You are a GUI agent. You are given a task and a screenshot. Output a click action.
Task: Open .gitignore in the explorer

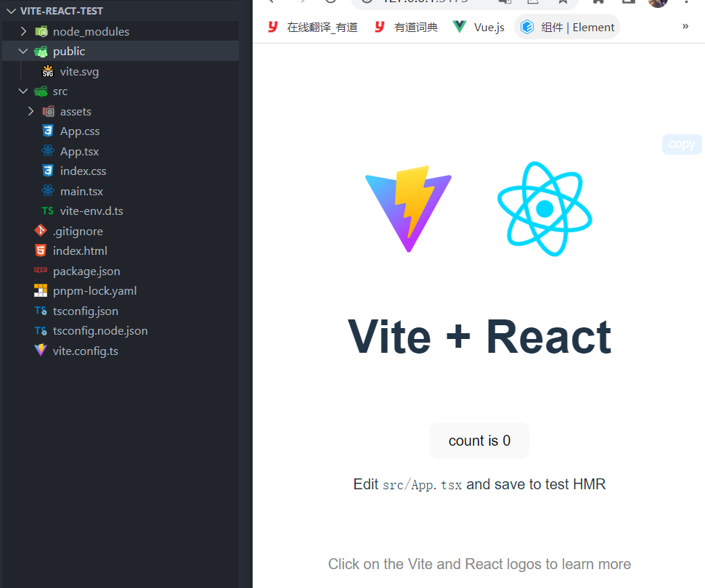78,231
